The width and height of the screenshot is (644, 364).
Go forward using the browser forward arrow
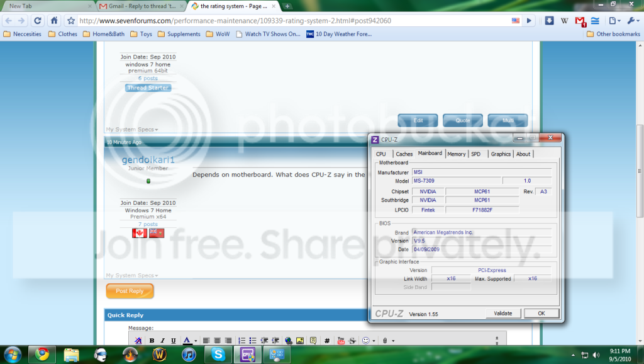21,21
